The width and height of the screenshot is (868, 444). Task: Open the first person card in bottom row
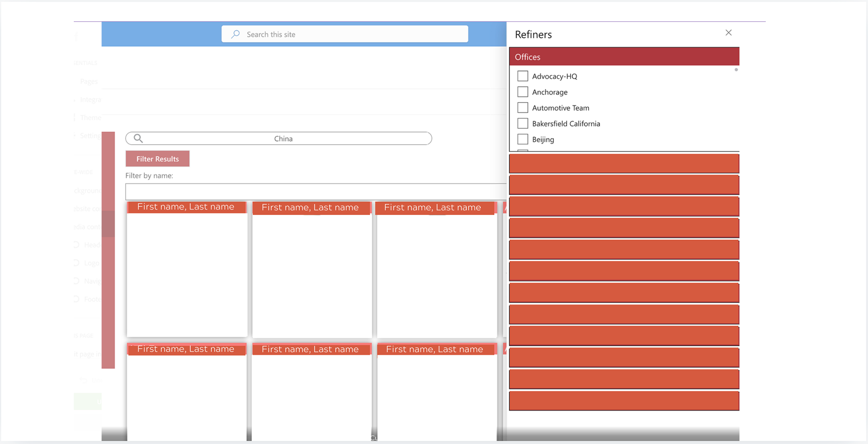click(x=187, y=392)
